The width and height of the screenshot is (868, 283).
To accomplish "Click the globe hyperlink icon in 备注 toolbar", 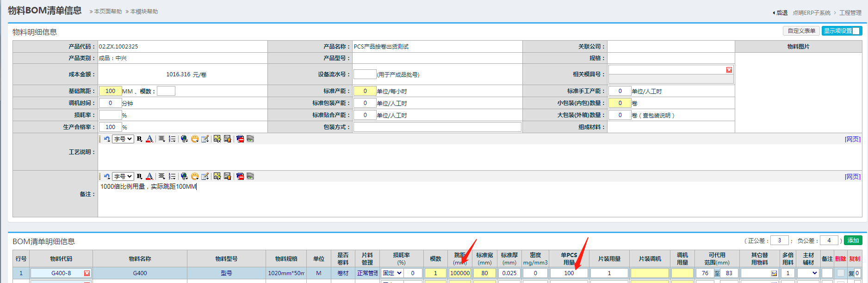I will tap(184, 176).
